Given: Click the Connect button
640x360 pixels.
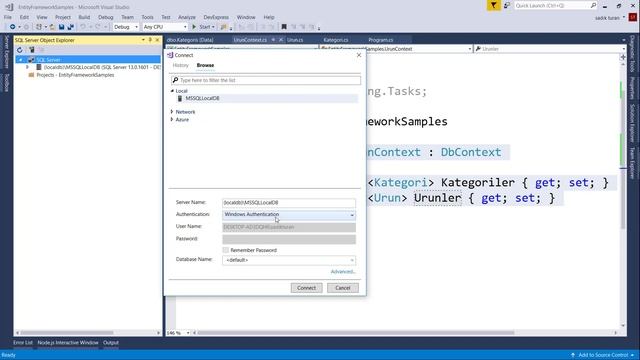Looking at the screenshot, I should click(307, 288).
